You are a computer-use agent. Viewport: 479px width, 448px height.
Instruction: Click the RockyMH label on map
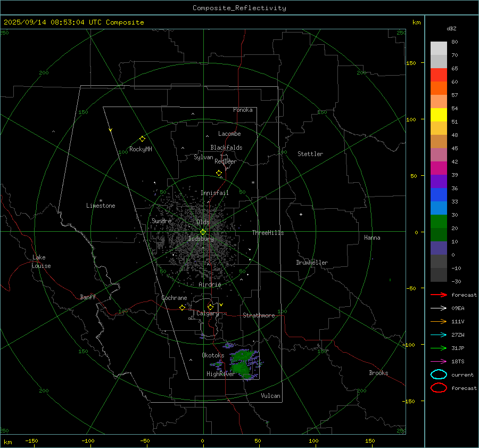tap(141, 149)
